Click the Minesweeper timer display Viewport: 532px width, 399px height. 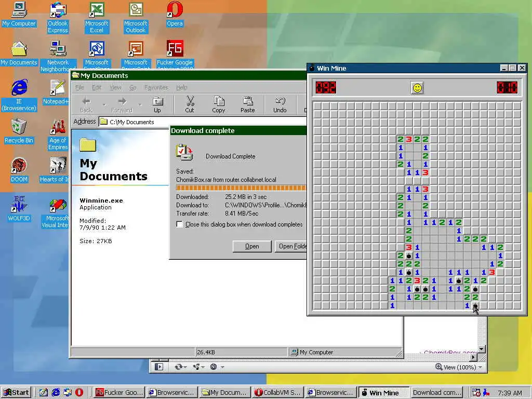pos(507,87)
